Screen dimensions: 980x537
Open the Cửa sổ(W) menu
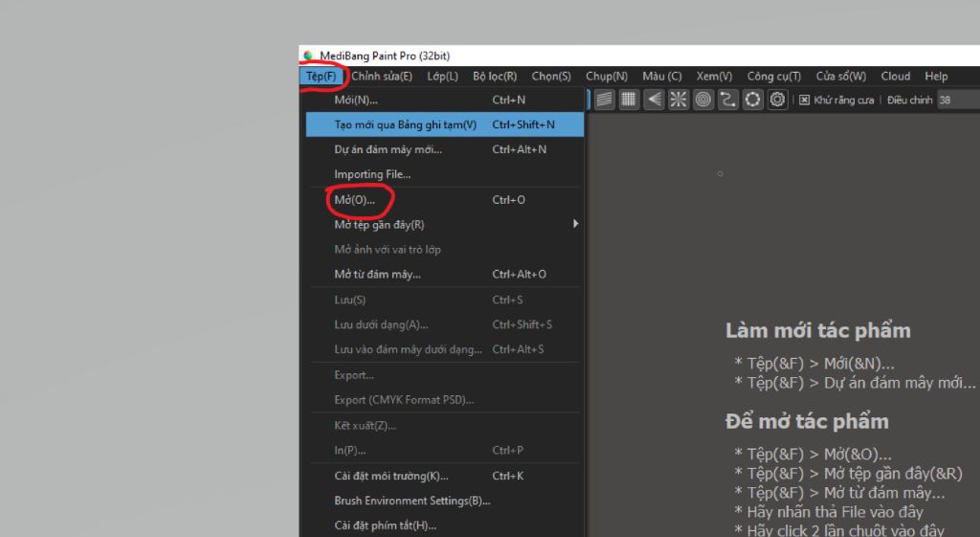(x=840, y=77)
